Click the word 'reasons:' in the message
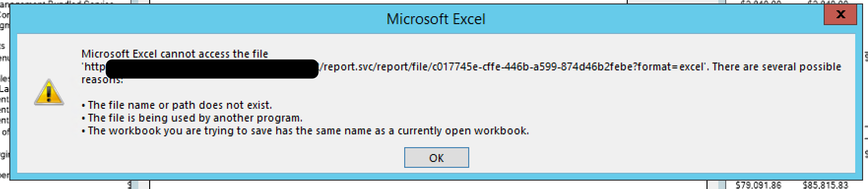 click(102, 80)
